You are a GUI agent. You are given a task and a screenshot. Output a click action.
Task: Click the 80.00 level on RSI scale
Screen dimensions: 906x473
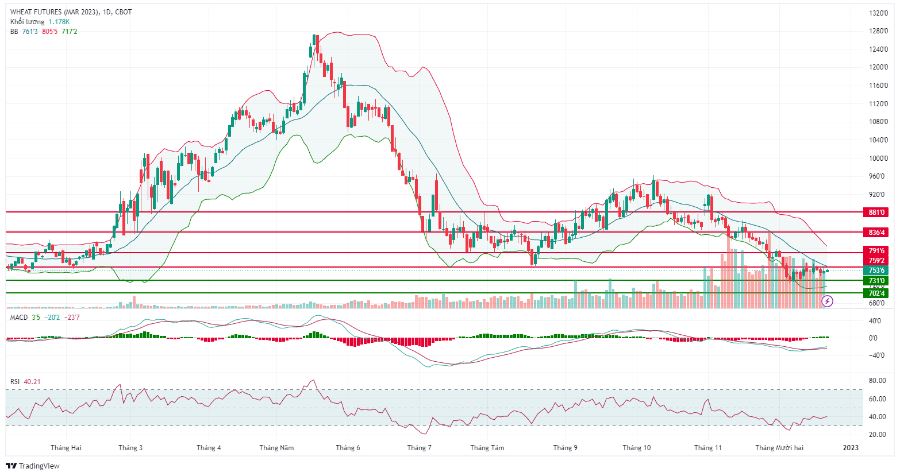pos(878,381)
